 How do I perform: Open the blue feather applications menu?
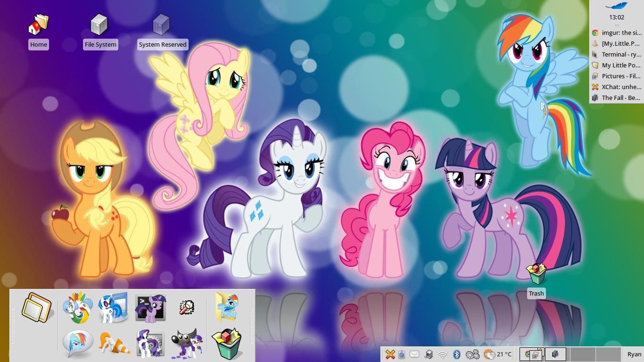(x=616, y=6)
